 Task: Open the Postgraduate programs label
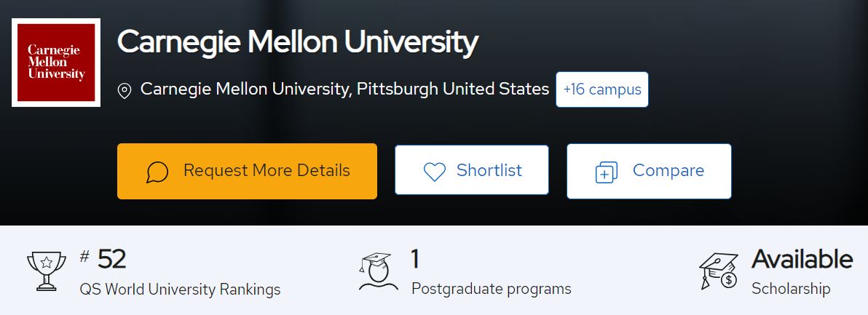coord(491,289)
